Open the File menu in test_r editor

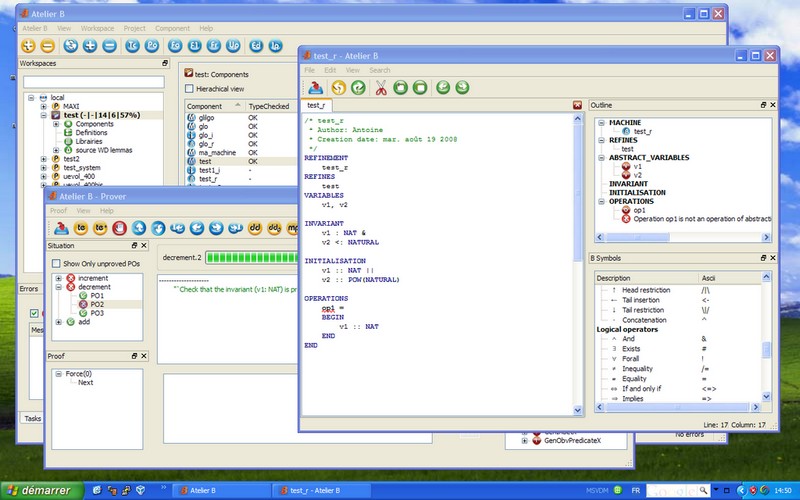pos(310,70)
